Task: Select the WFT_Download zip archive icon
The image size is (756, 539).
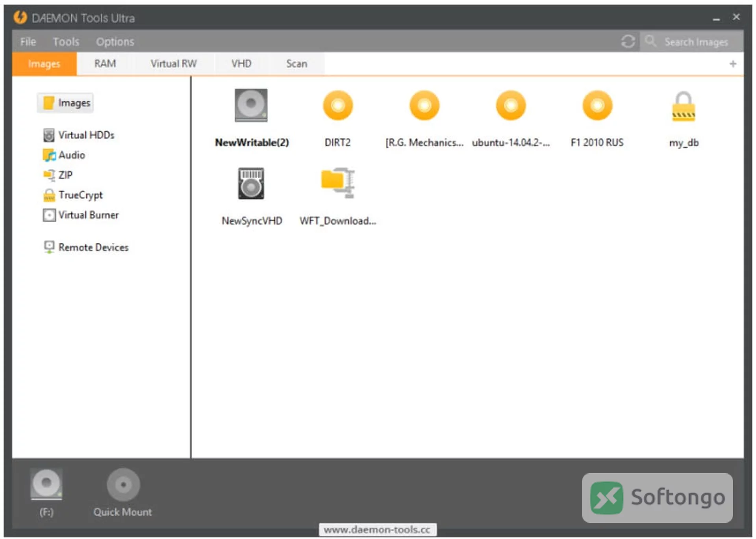Action: click(338, 183)
